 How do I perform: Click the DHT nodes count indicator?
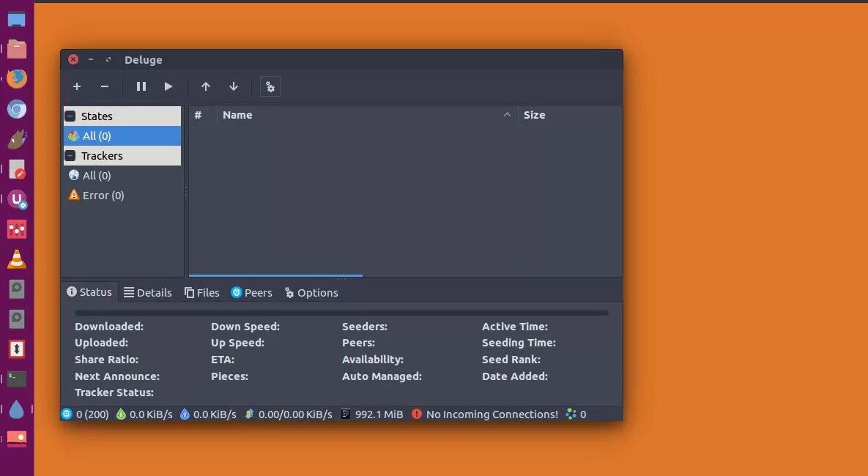pyautogui.click(x=576, y=414)
